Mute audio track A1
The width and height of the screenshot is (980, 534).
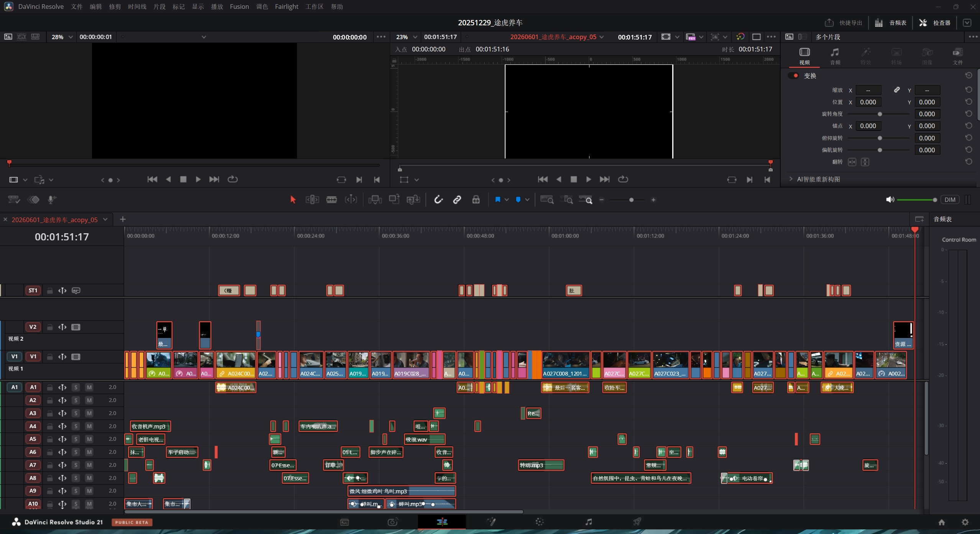coord(89,387)
